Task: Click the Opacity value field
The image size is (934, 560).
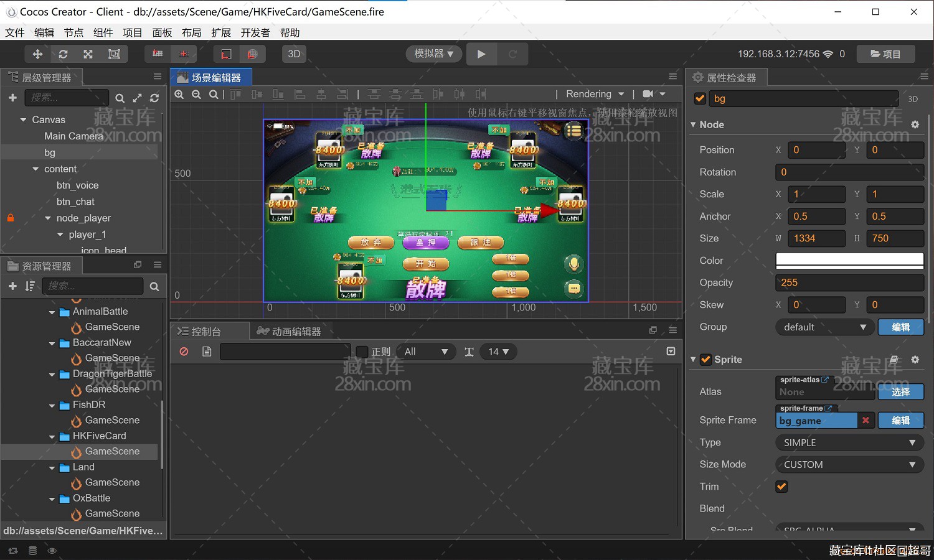Action: [x=849, y=282]
